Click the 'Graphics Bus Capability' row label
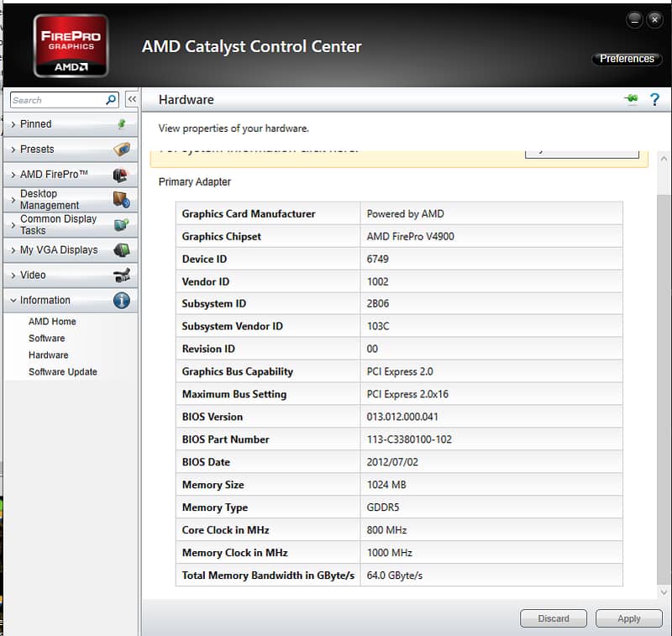 [x=238, y=371]
